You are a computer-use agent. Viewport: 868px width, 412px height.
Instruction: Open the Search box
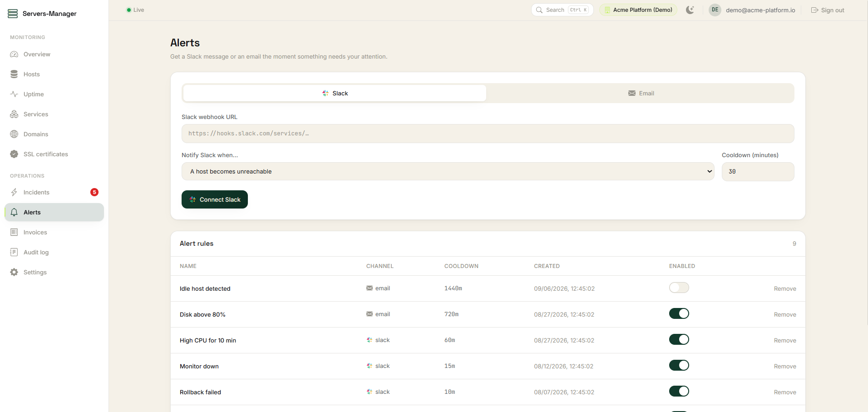(x=562, y=10)
